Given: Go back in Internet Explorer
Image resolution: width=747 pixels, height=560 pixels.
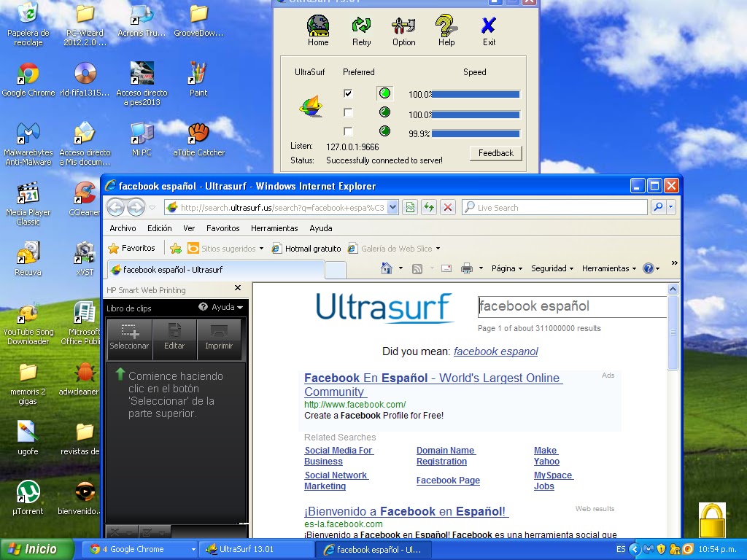Looking at the screenshot, I should 116,208.
